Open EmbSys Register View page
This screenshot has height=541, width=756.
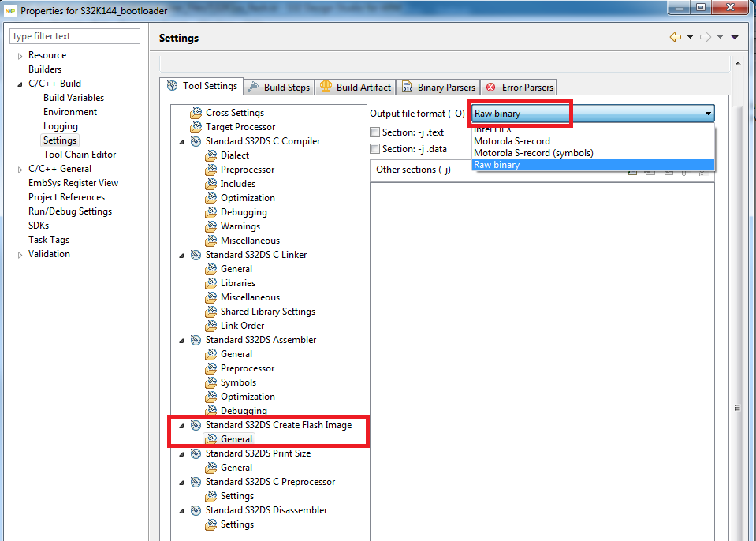73,183
